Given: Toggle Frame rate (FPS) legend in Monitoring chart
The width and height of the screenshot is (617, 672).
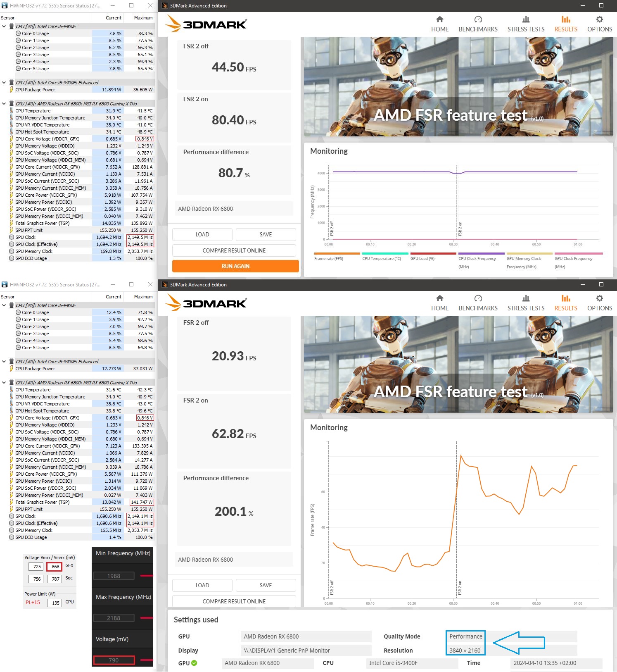Looking at the screenshot, I should coord(337,256).
